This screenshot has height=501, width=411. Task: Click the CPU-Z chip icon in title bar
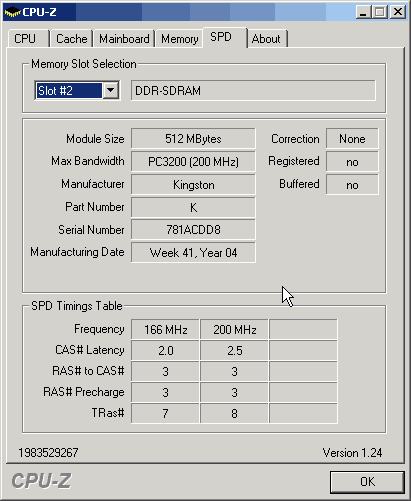click(x=12, y=13)
